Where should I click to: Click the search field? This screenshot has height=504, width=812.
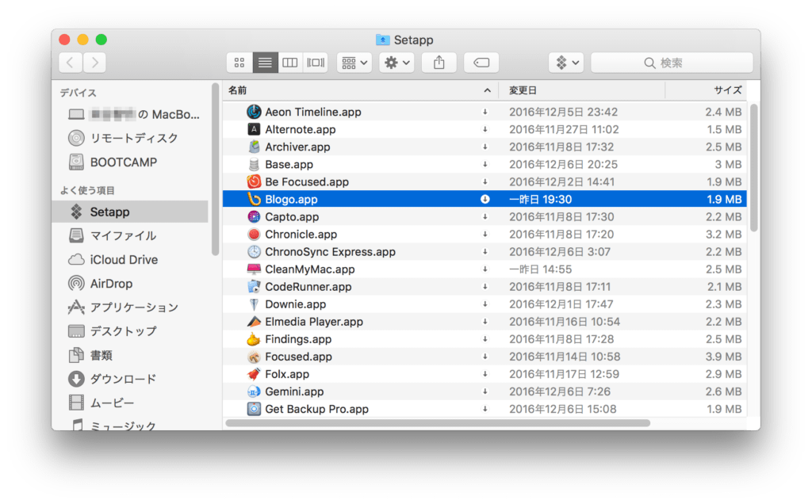(672, 63)
